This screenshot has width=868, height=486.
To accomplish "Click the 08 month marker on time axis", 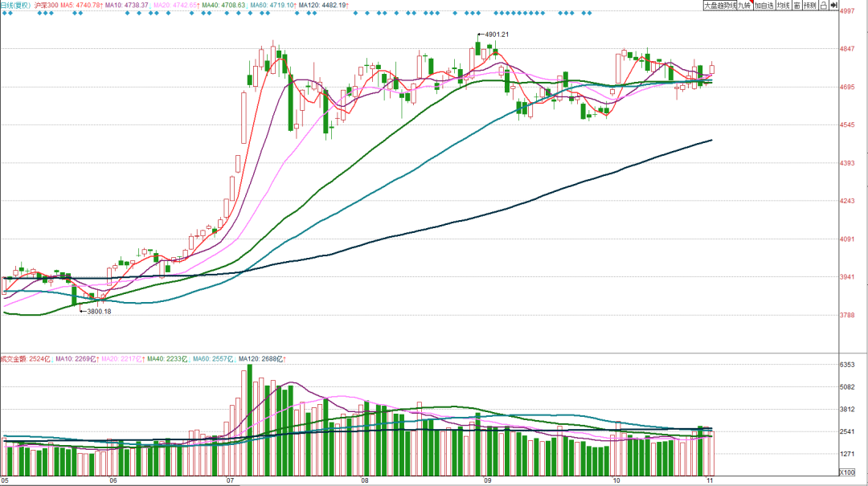I will coord(365,480).
